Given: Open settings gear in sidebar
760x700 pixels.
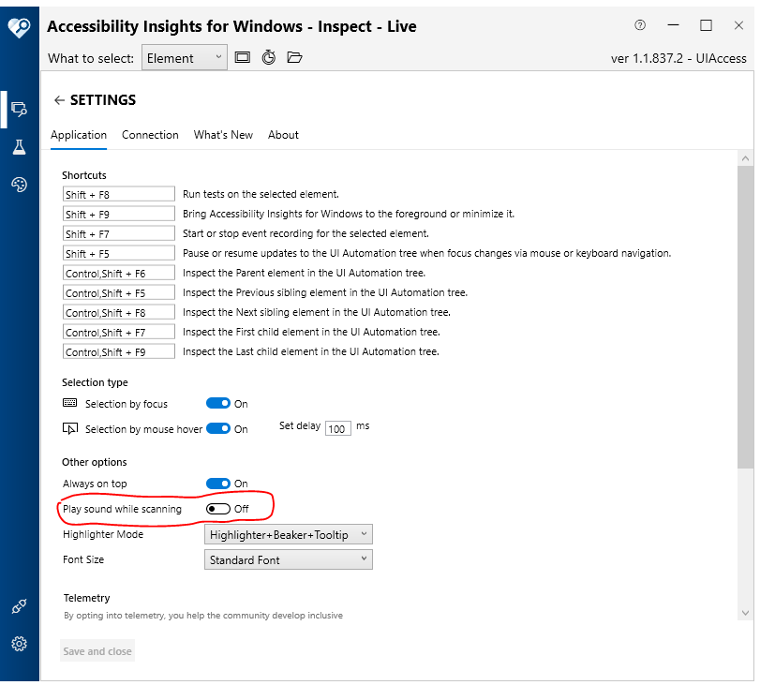Looking at the screenshot, I should click(19, 644).
